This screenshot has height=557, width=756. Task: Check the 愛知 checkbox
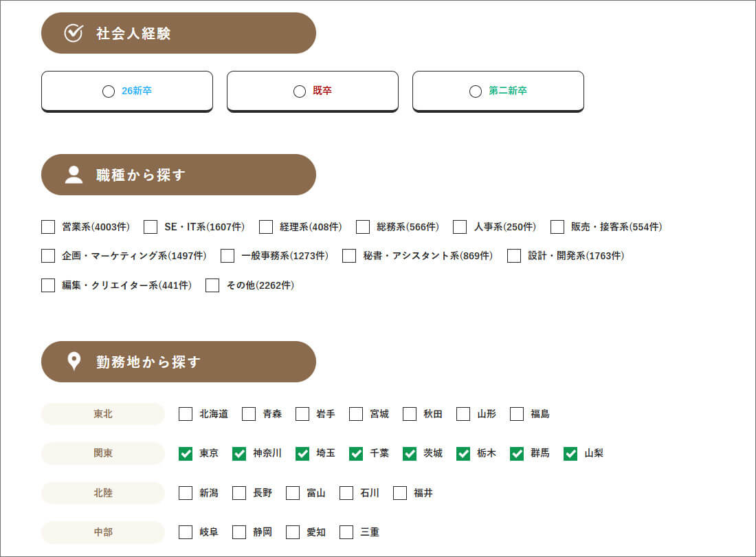(x=293, y=532)
